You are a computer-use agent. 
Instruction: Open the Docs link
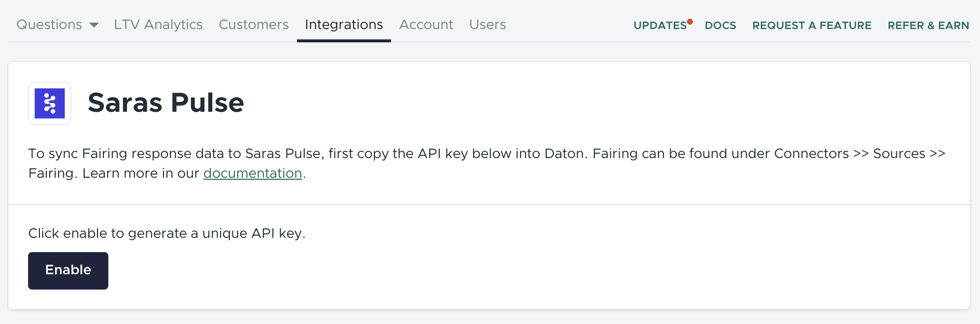[720, 26]
